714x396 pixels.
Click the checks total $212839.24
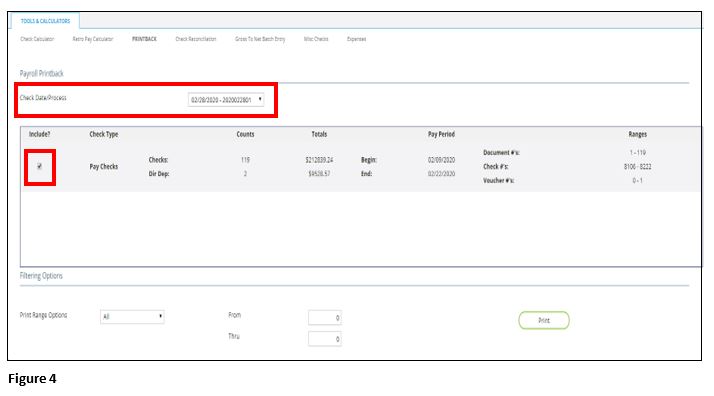click(x=319, y=160)
